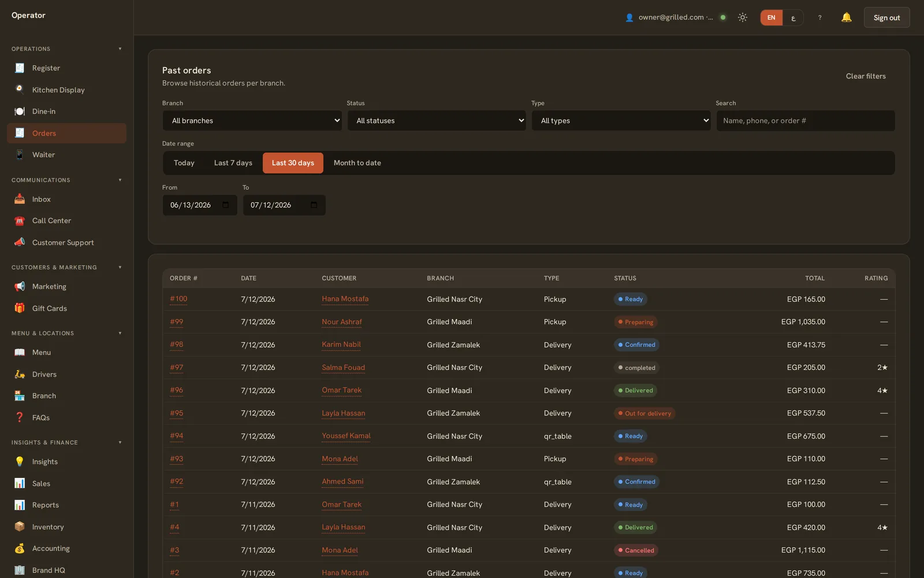Open the notifications bell icon
Image resolution: width=924 pixels, height=578 pixels.
846,17
